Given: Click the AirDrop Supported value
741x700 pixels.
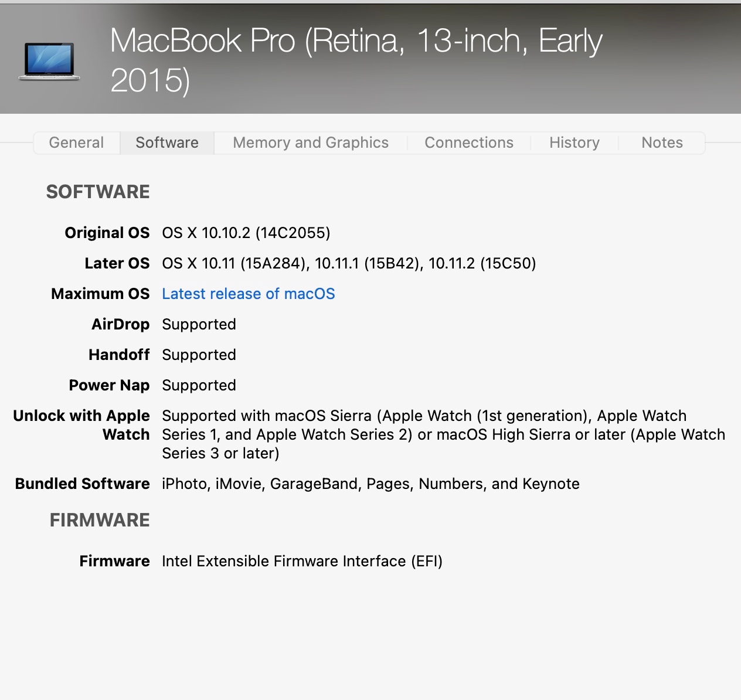Looking at the screenshot, I should 199,324.
